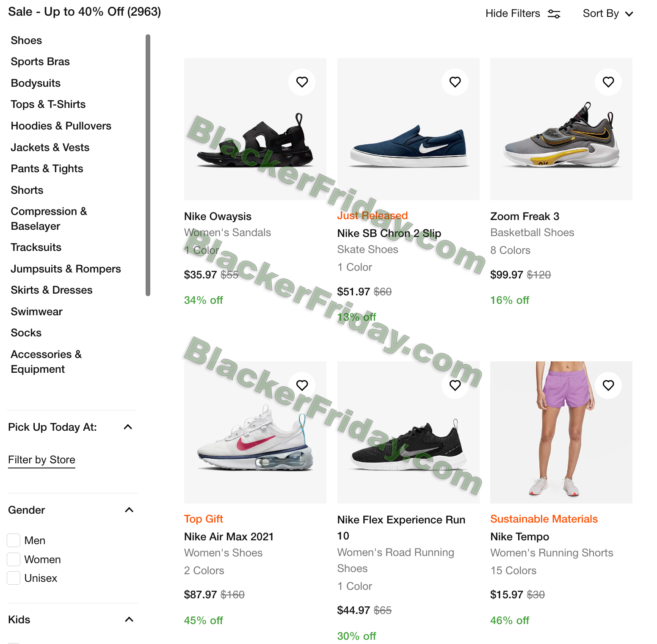Collapse the Gender filter section
This screenshot has width=657, height=644.
(129, 510)
